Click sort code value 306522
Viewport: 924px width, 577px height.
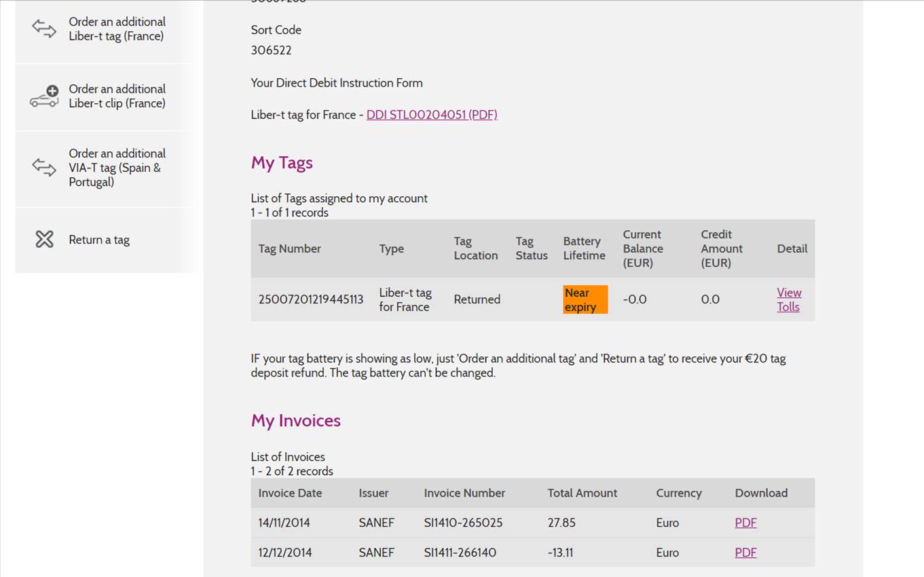(272, 50)
